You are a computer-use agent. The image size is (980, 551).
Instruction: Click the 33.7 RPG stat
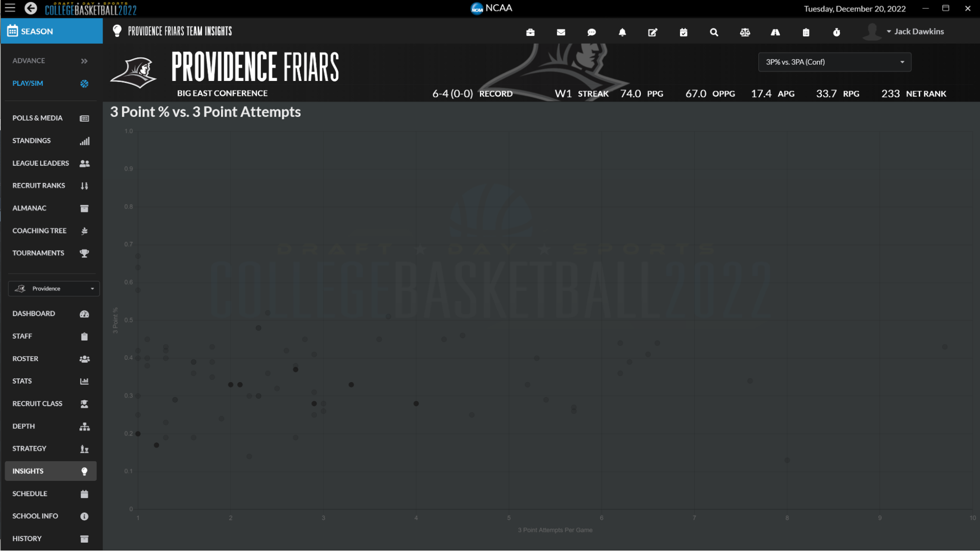(x=837, y=94)
